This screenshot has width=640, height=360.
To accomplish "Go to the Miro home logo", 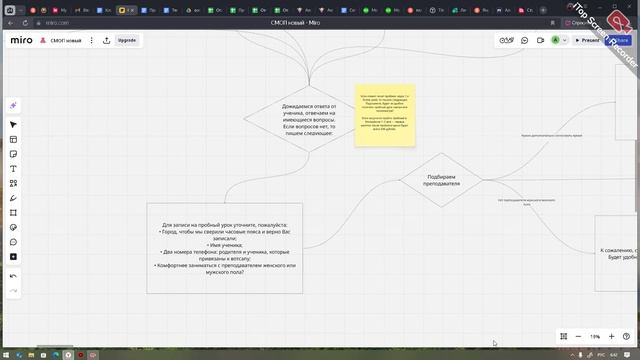I will click(21, 40).
